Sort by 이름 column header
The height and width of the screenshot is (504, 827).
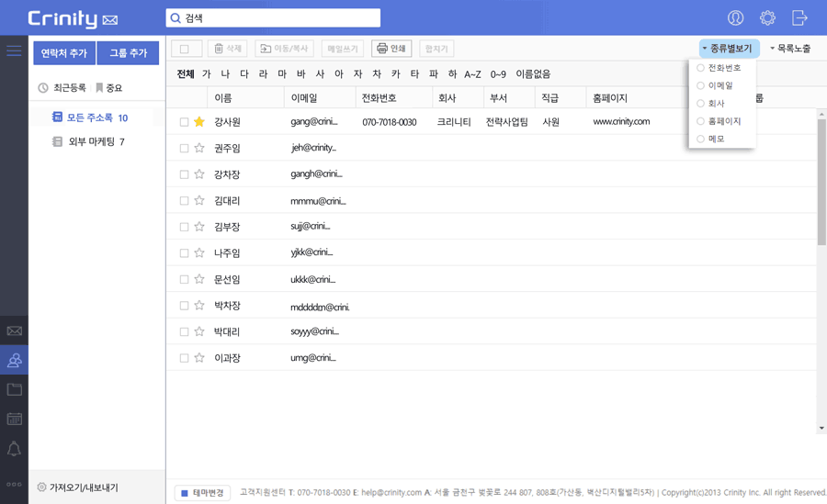pos(223,98)
